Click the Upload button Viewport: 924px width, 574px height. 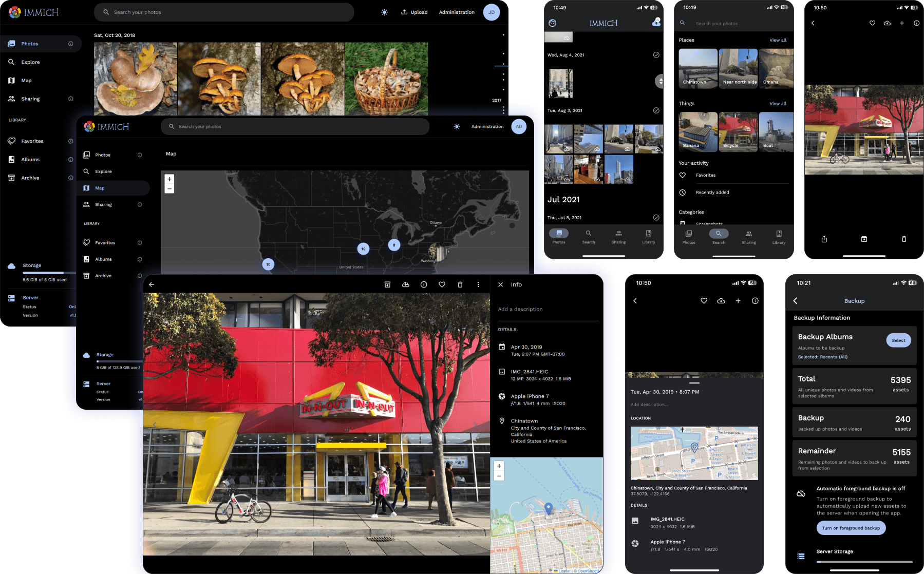[414, 12]
